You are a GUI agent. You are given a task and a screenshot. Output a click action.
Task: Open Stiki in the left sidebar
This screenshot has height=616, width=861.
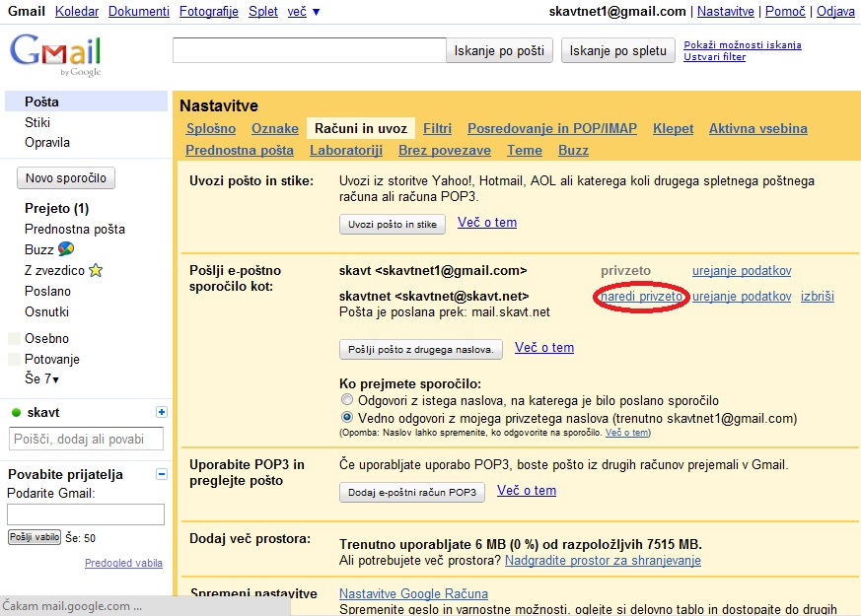pyautogui.click(x=37, y=122)
